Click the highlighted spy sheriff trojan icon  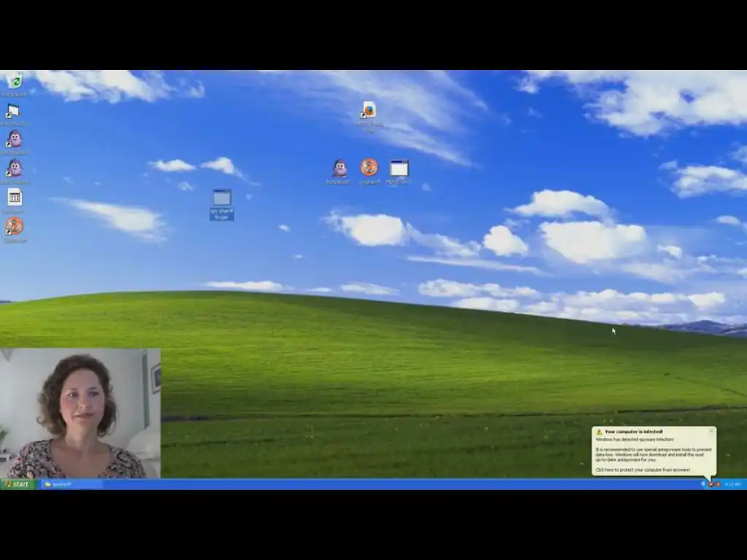coord(222,204)
